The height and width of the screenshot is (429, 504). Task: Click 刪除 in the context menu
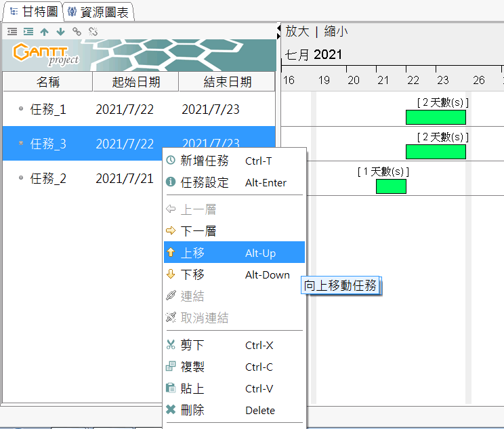coord(192,410)
